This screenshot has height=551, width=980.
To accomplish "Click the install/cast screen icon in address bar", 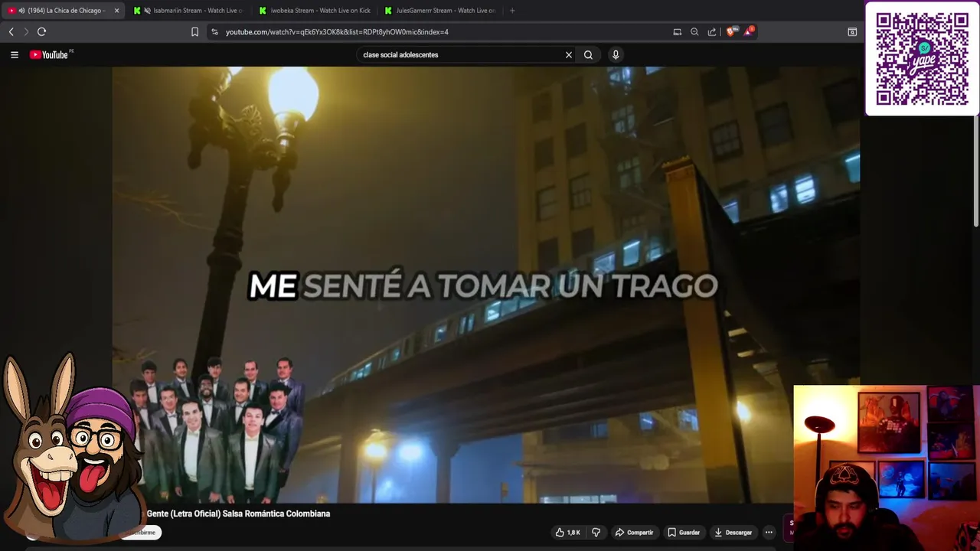I will click(677, 31).
